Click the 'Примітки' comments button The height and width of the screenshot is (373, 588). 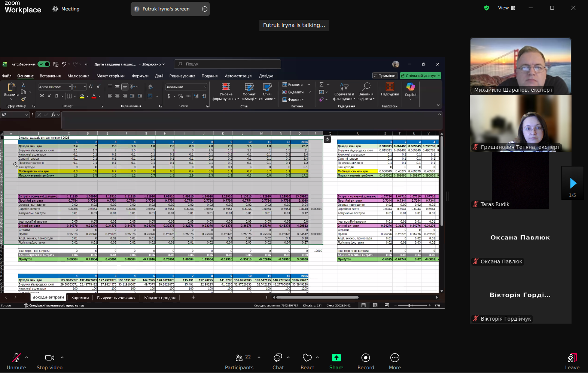click(x=385, y=76)
